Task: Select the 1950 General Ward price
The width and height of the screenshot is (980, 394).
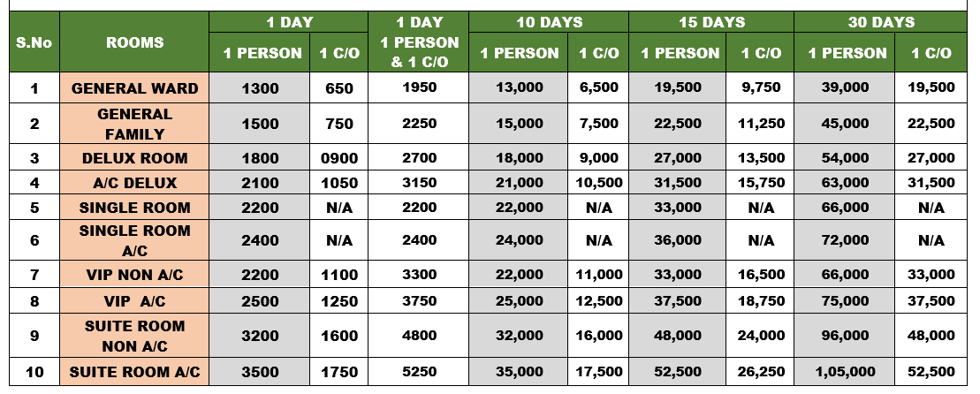Action: pyautogui.click(x=419, y=88)
